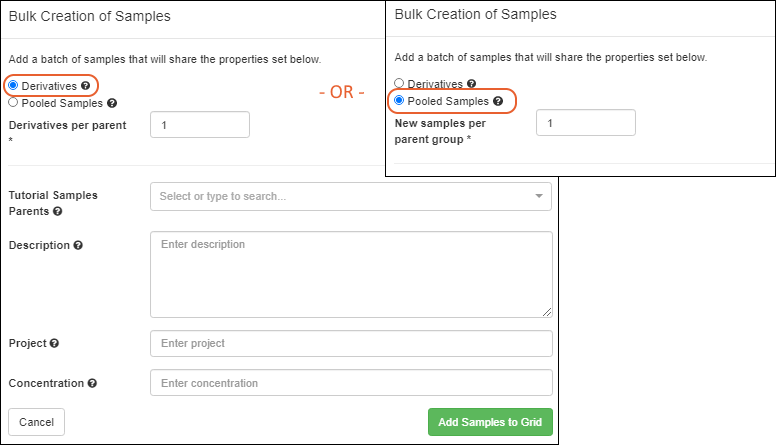The width and height of the screenshot is (776, 445).
Task: Click help icon next to Derivatives in left panel
Action: click(85, 87)
